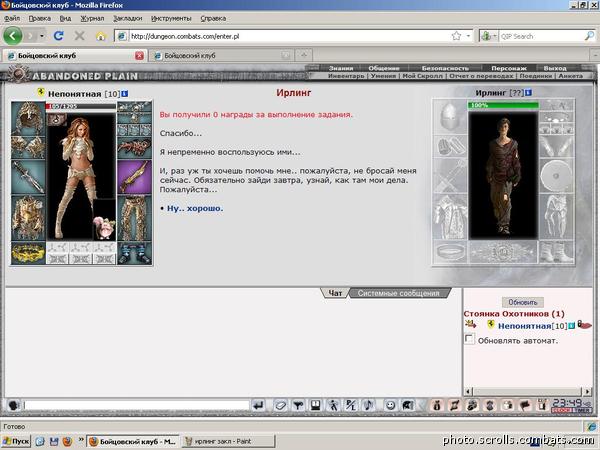Click the musical note sound icon

coord(368,405)
